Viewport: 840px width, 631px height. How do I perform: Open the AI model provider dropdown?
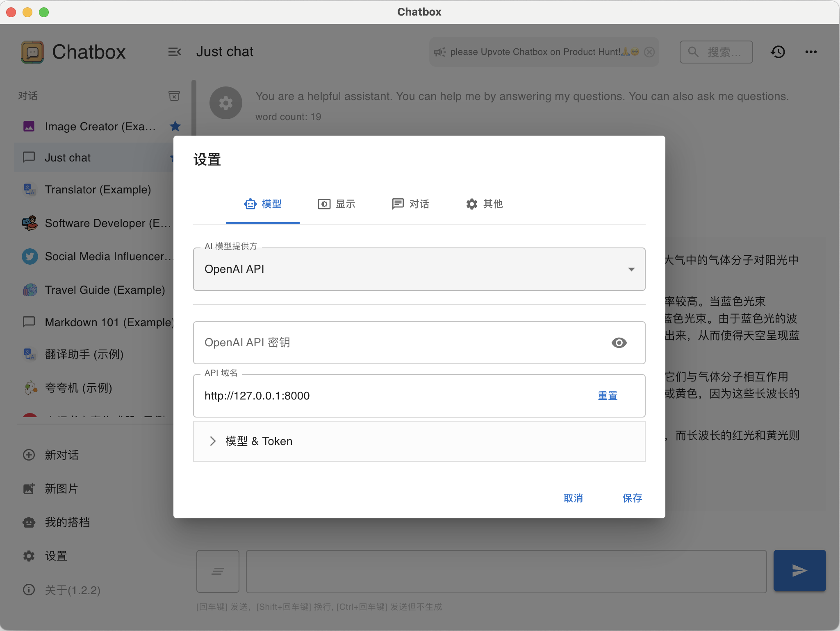pos(419,269)
